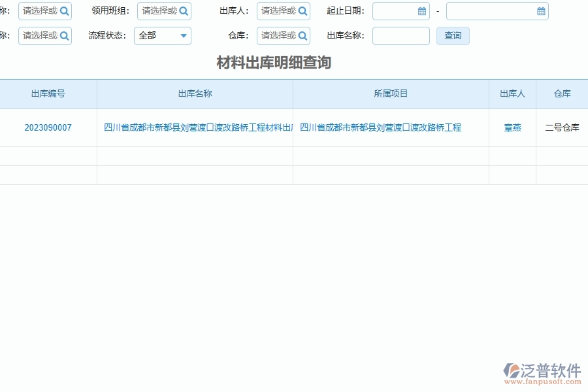Open the 材料出库 outbound name link
Screen dimensions: 588x392
[x=195, y=127]
